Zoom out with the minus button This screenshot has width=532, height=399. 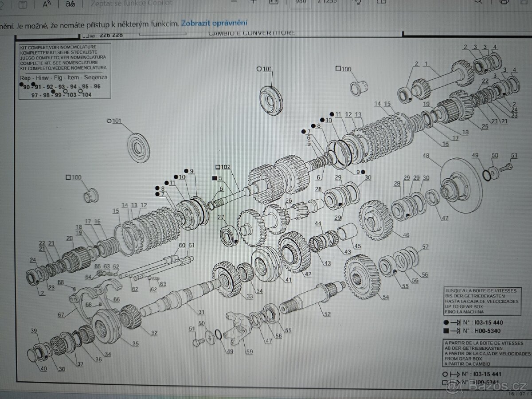click(x=234, y=2)
